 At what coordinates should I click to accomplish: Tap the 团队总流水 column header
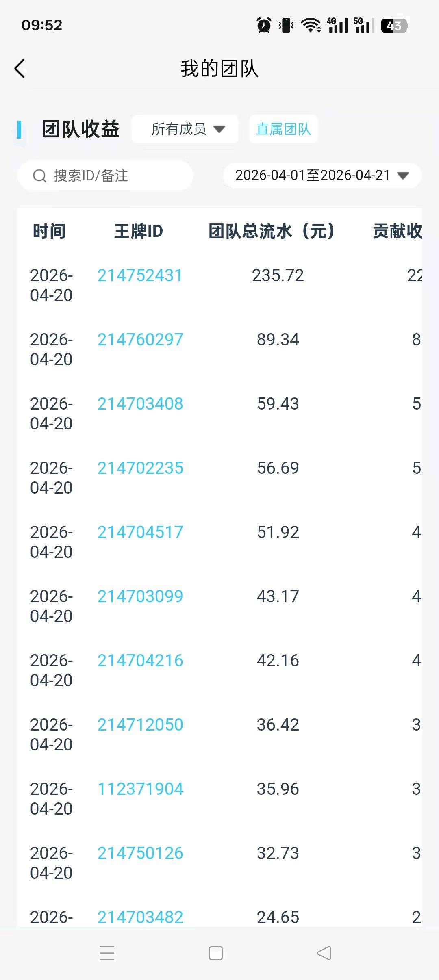pyautogui.click(x=271, y=231)
